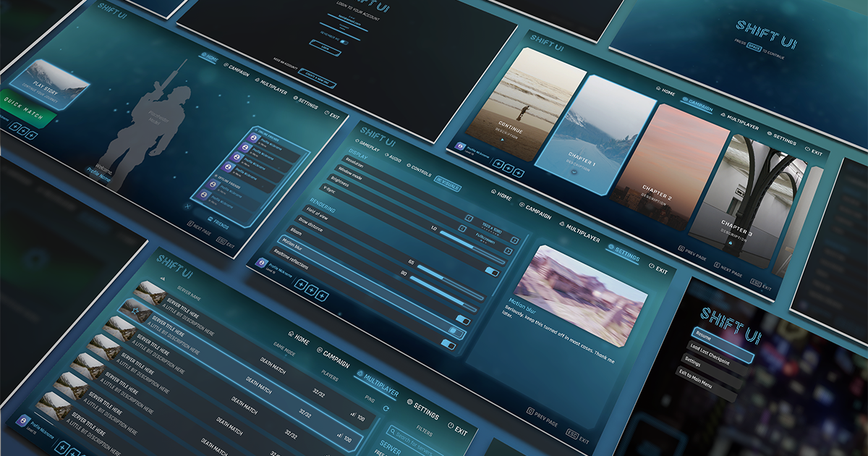Click a profile avatar in Online Friends list

pos(252,138)
